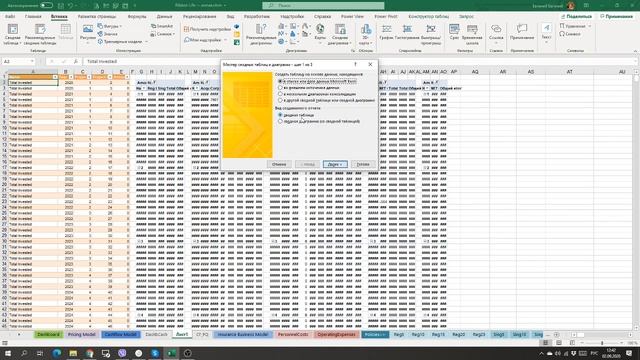Select the PivotTable (сводная таблица) report type radio

click(280, 115)
